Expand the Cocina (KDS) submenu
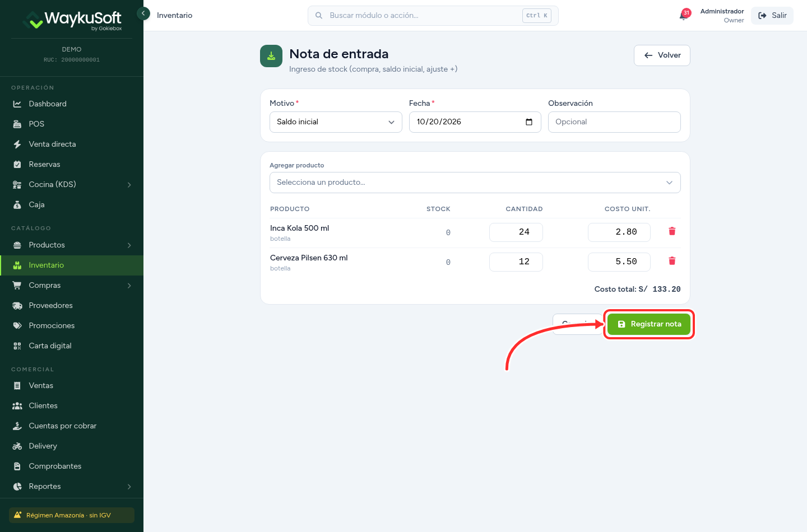This screenshot has height=532, width=807. pyautogui.click(x=72, y=184)
